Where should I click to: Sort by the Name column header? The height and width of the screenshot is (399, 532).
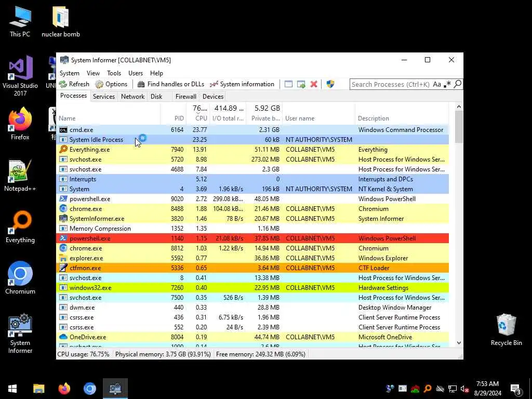point(108,118)
